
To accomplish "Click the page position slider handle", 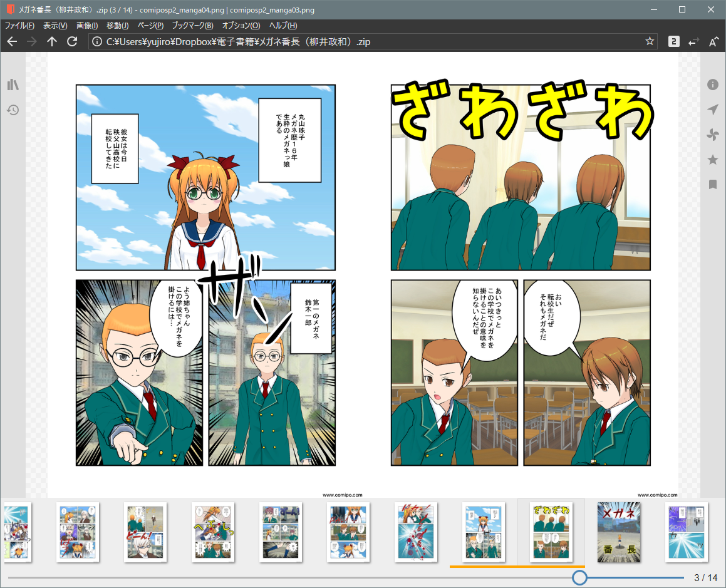I will coord(579,577).
